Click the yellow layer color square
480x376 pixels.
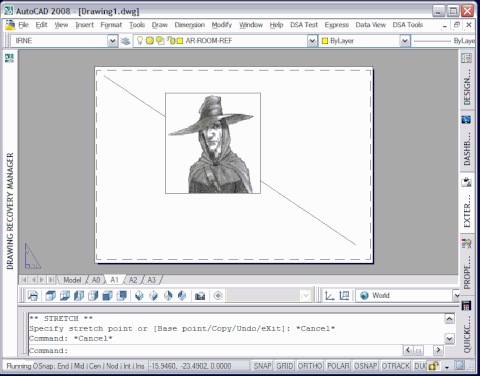tap(180, 41)
